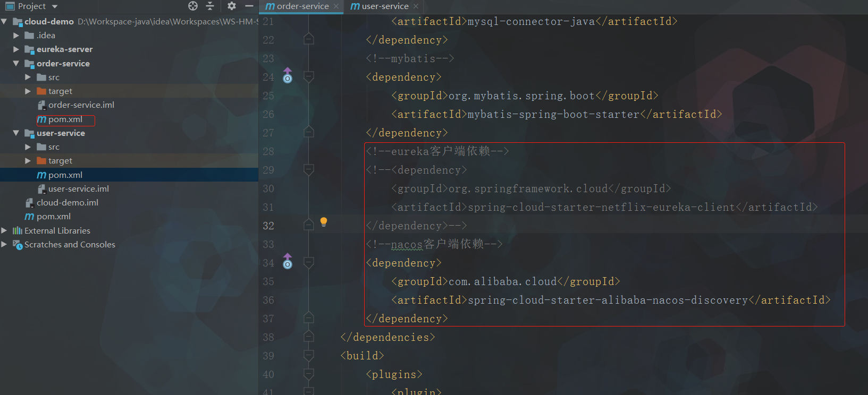Select the src folder under user-service
This screenshot has height=395, width=868.
[x=54, y=147]
